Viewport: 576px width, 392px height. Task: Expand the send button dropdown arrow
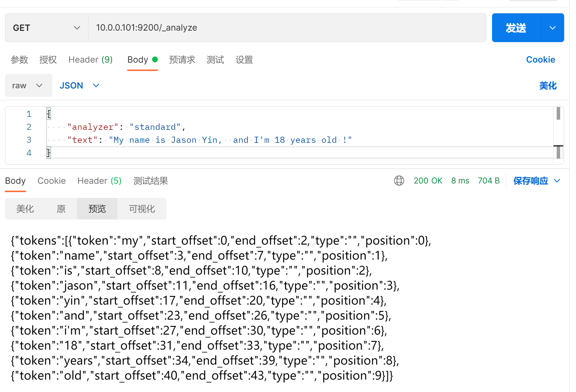point(552,28)
